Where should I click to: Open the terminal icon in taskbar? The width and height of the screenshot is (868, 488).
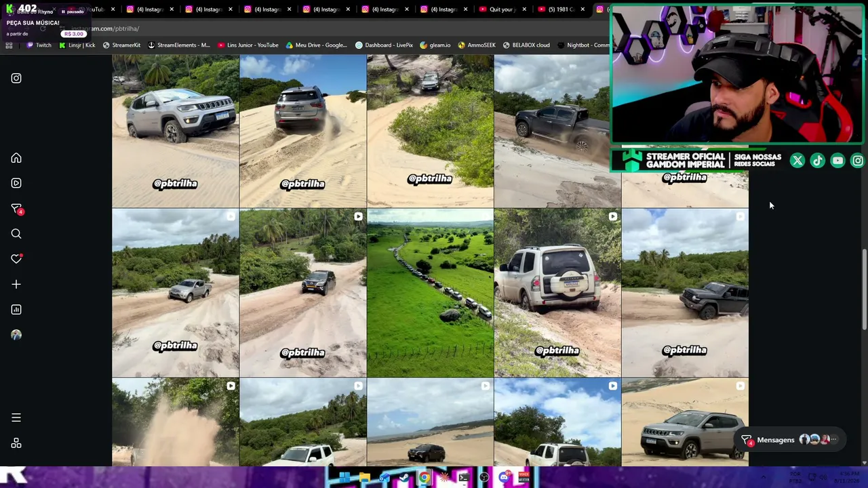[x=464, y=478]
